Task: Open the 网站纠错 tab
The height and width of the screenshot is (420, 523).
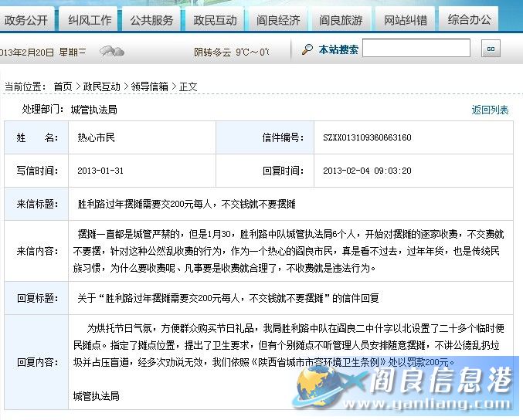Action: (405, 19)
